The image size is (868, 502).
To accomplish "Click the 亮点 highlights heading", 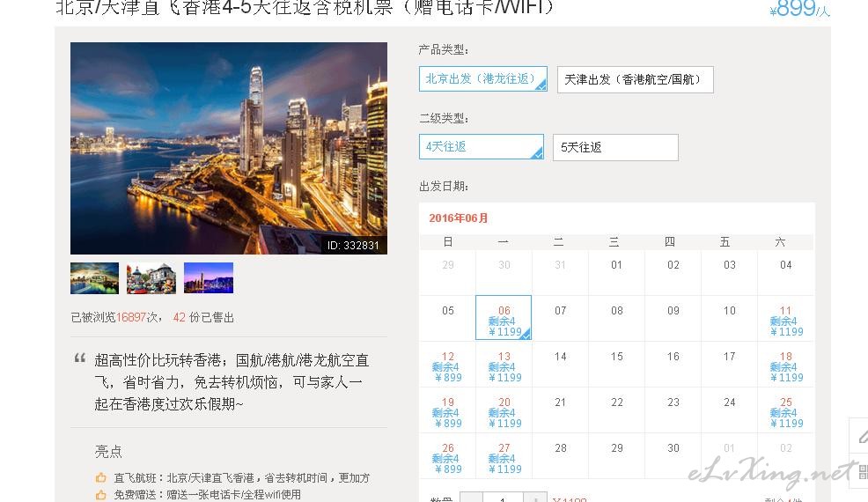I will [x=108, y=452].
